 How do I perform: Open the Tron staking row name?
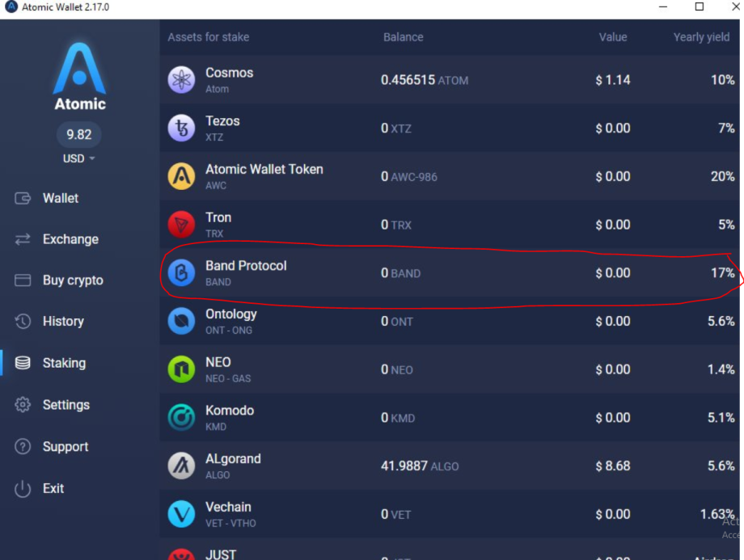tap(218, 217)
